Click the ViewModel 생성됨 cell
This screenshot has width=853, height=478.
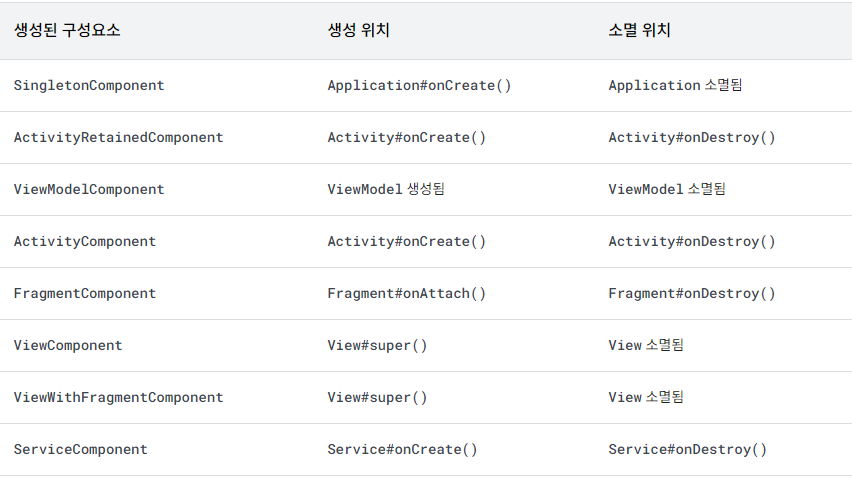coord(386,189)
